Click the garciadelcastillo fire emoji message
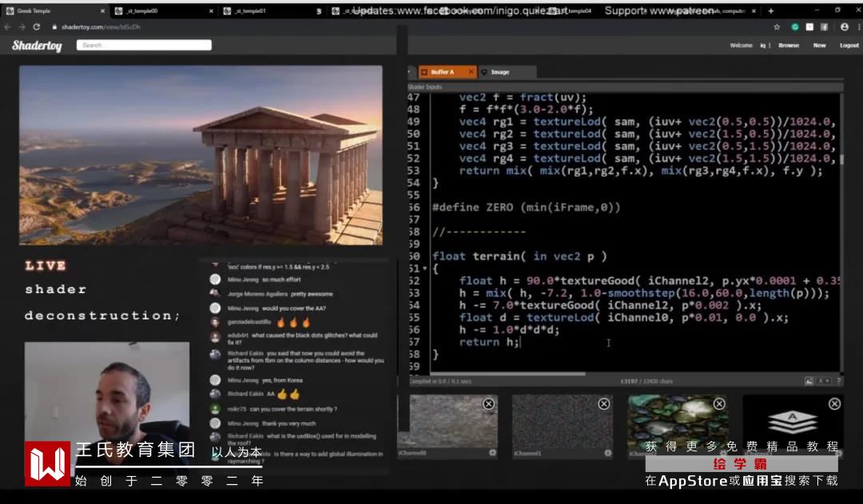Image resolution: width=863 pixels, height=504 pixels. (x=269, y=322)
